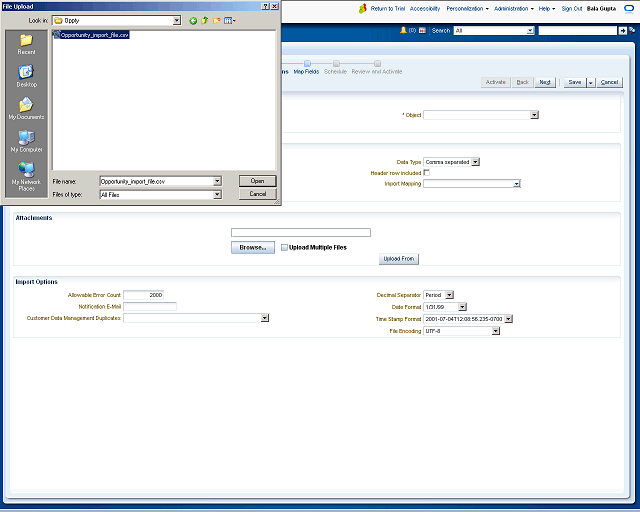The height and width of the screenshot is (512, 640).
Task: Click the Schedule step label
Action: 336,72
